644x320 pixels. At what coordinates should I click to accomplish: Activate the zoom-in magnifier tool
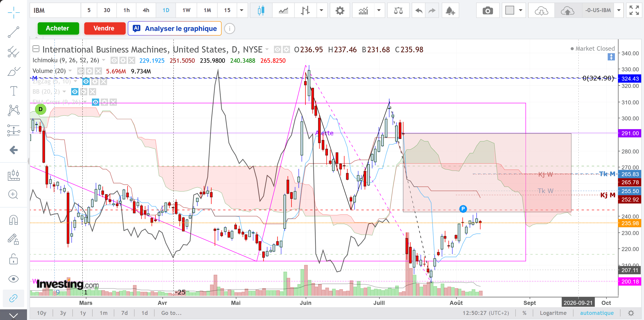click(x=13, y=195)
